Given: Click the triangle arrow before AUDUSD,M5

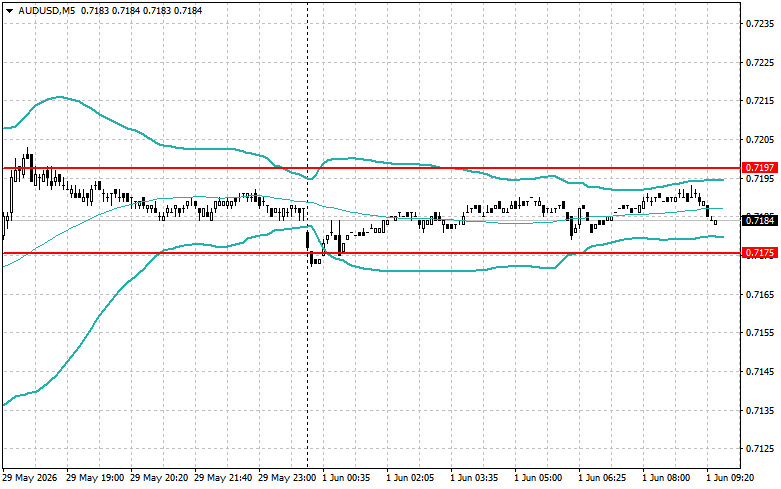Looking at the screenshot, I should (9, 10).
